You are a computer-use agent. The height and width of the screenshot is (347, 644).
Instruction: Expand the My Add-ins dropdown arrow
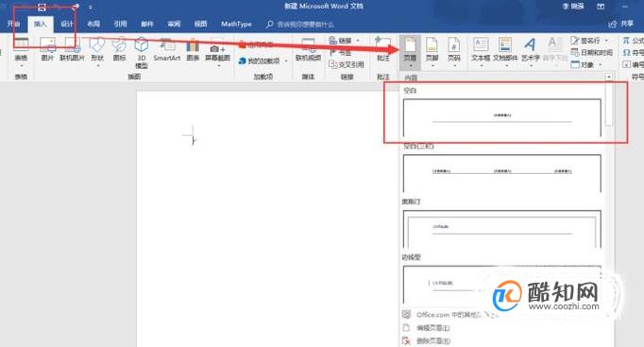(286, 61)
